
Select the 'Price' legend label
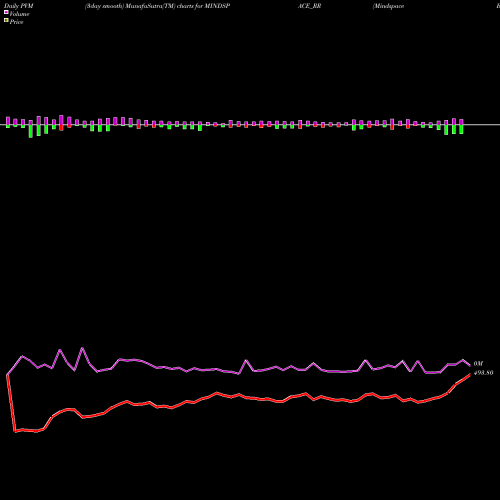16,22
